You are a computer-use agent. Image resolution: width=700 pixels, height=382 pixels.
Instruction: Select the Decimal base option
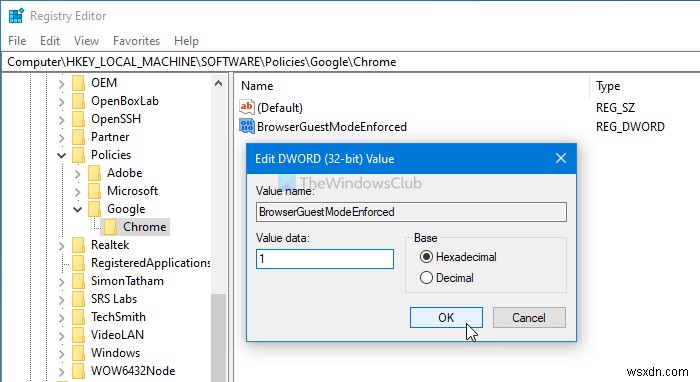447,278
